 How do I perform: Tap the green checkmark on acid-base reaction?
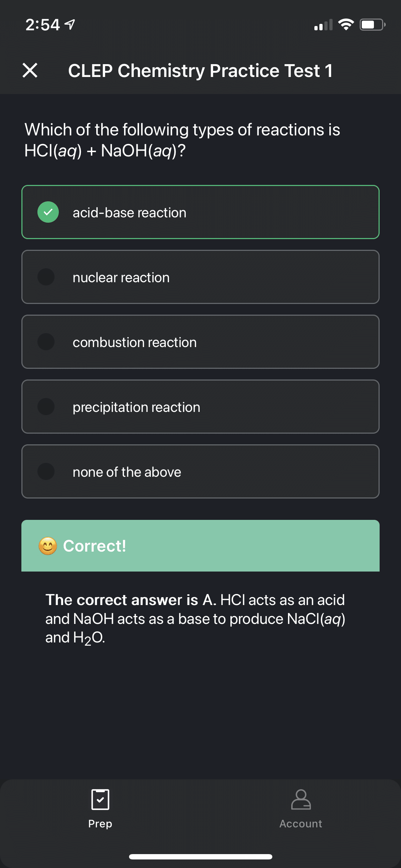point(48,212)
